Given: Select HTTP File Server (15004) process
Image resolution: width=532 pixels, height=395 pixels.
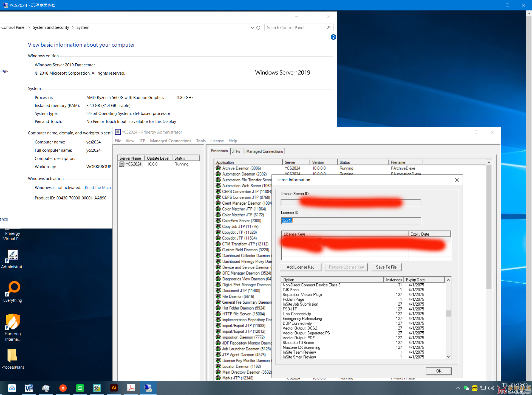Looking at the screenshot, I should pyautogui.click(x=244, y=314).
